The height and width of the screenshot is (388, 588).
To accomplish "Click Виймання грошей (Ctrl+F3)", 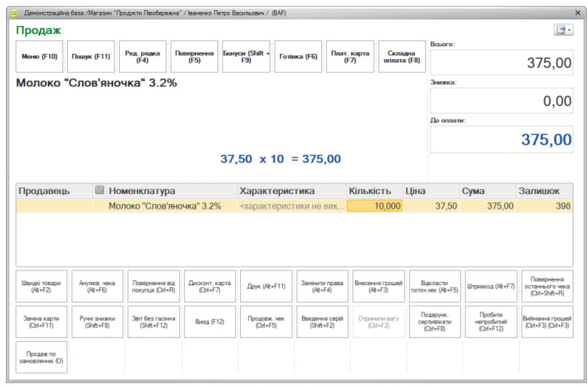I will coord(547,322).
